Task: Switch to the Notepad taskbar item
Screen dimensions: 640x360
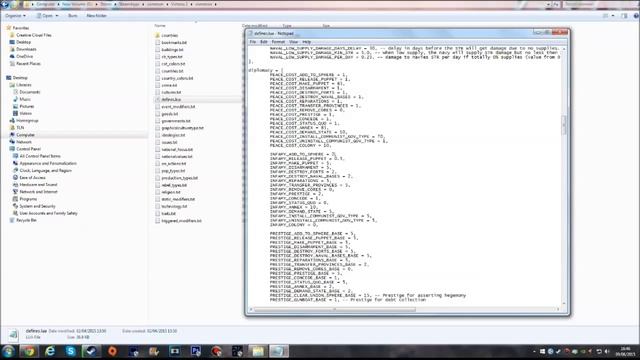Action: [x=279, y=351]
